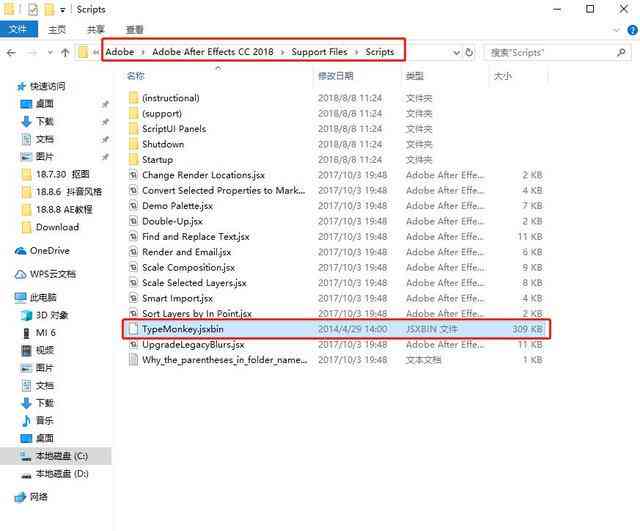The image size is (640, 531).
Task: Refresh the Scripts folder view
Action: tap(469, 52)
